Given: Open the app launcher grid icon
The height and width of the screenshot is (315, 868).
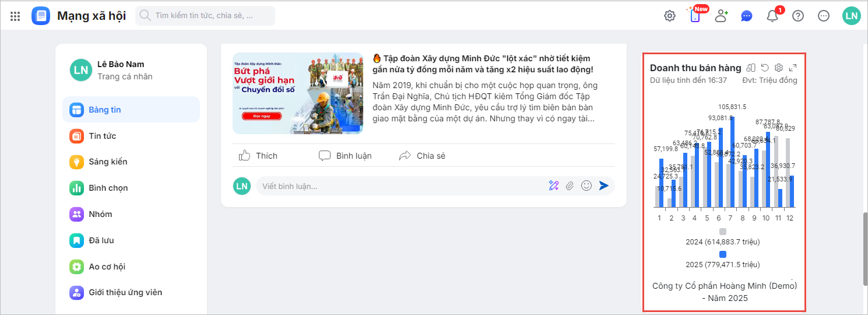Looking at the screenshot, I should [x=16, y=16].
